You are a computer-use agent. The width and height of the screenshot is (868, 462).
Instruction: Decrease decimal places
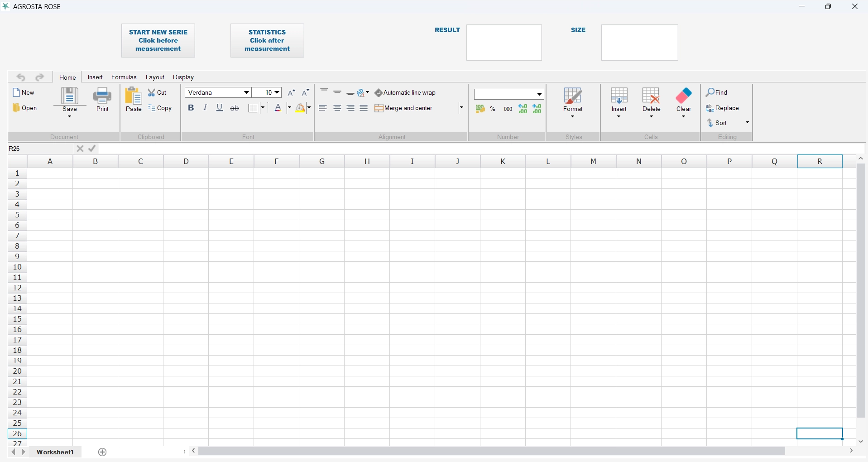click(x=537, y=109)
